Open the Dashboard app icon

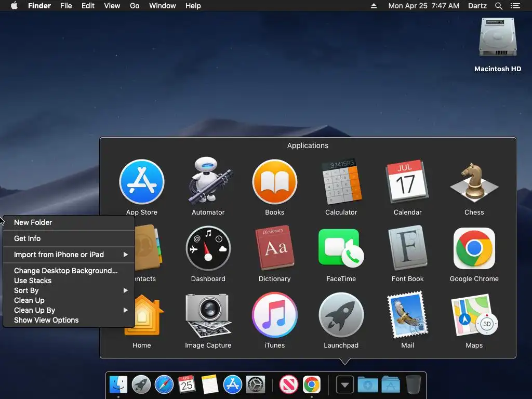point(208,249)
